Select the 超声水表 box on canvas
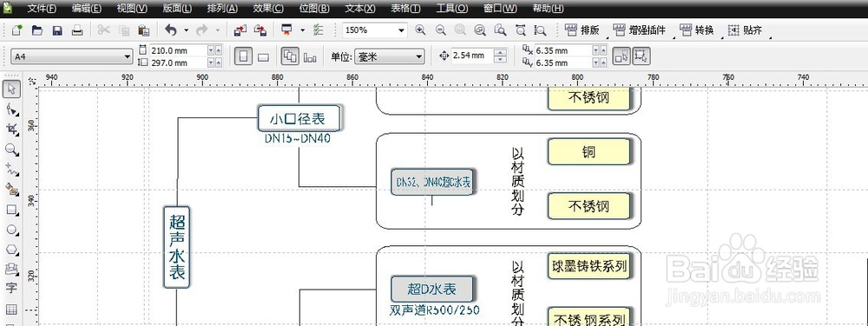868x326 pixels. pyautogui.click(x=177, y=247)
